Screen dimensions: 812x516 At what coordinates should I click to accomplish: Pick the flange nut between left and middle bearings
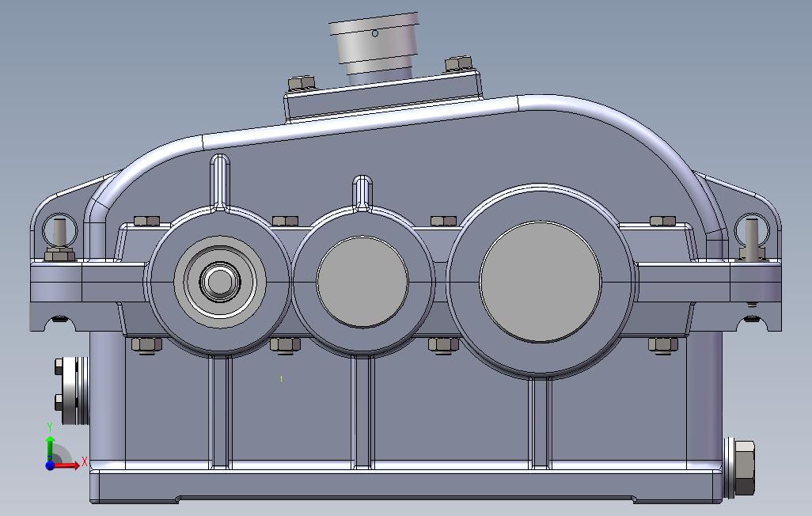pos(286,344)
